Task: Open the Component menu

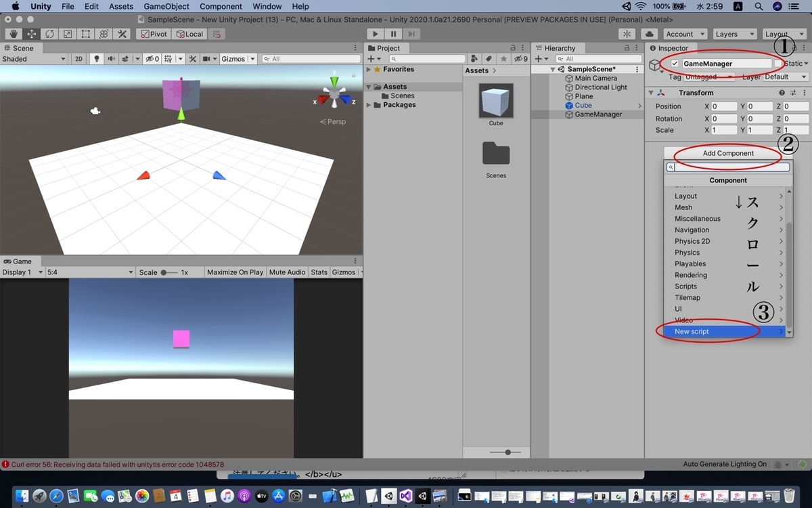Action: 221,6
